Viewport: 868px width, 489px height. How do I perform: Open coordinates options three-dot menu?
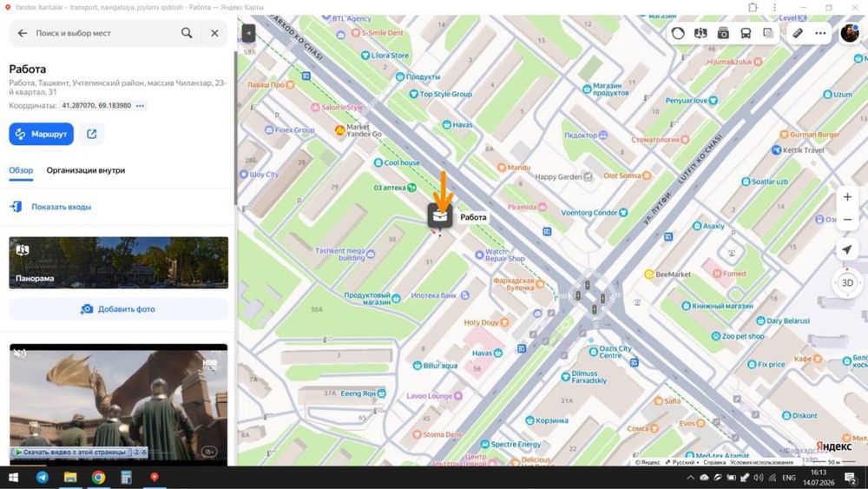[x=140, y=106]
